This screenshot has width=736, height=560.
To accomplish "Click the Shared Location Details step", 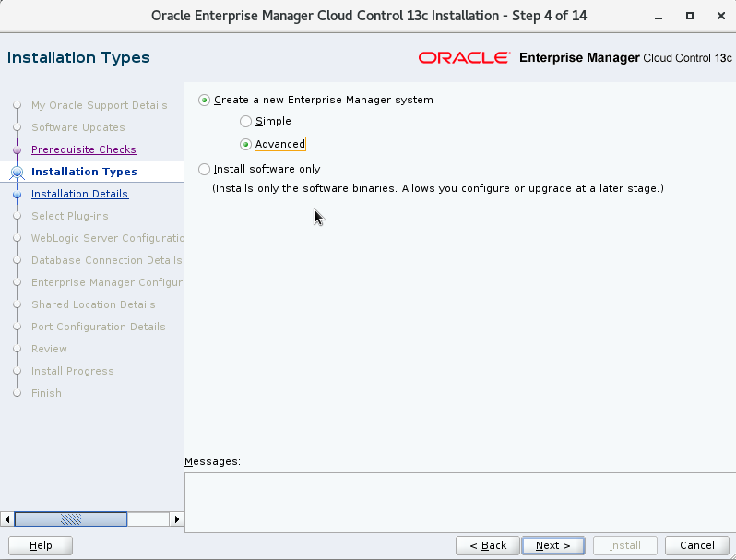I will pos(93,304).
